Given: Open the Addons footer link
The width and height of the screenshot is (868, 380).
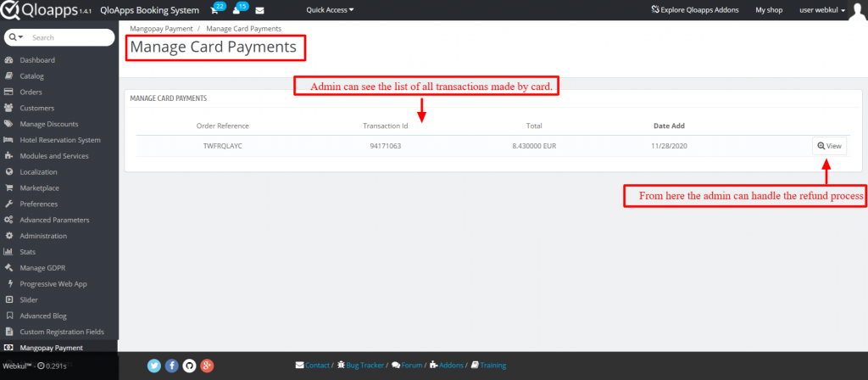Looking at the screenshot, I should point(448,366).
